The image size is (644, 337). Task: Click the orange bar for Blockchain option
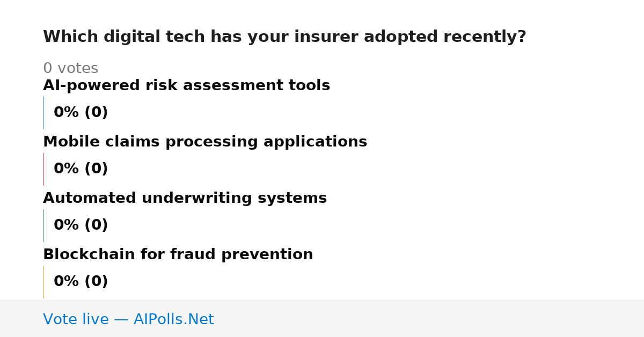click(43, 282)
